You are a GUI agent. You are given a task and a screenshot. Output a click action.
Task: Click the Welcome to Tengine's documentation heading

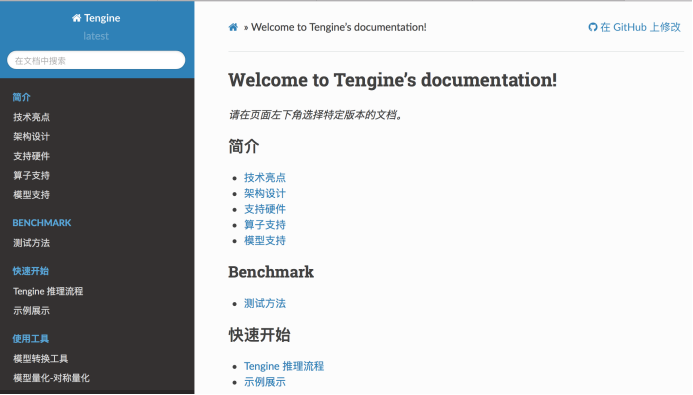392,80
